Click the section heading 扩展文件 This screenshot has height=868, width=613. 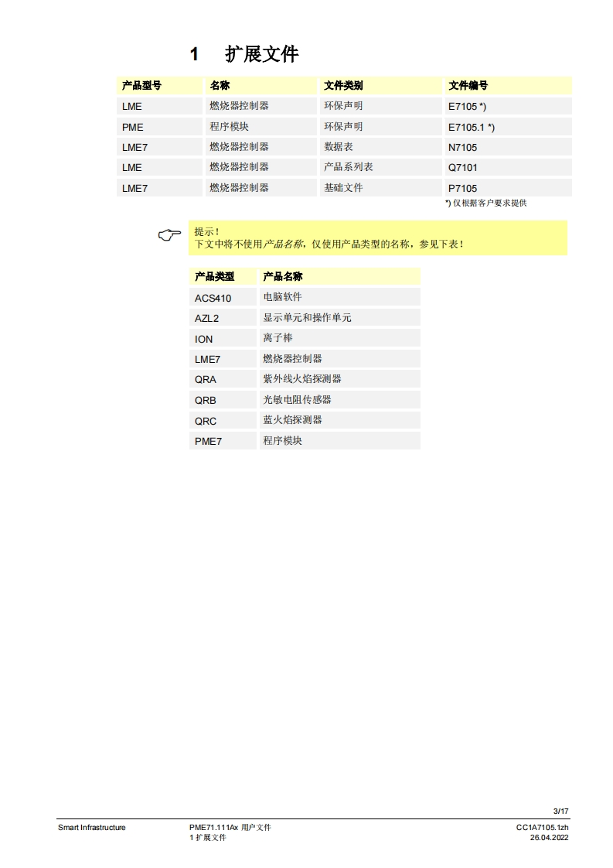tap(261, 54)
